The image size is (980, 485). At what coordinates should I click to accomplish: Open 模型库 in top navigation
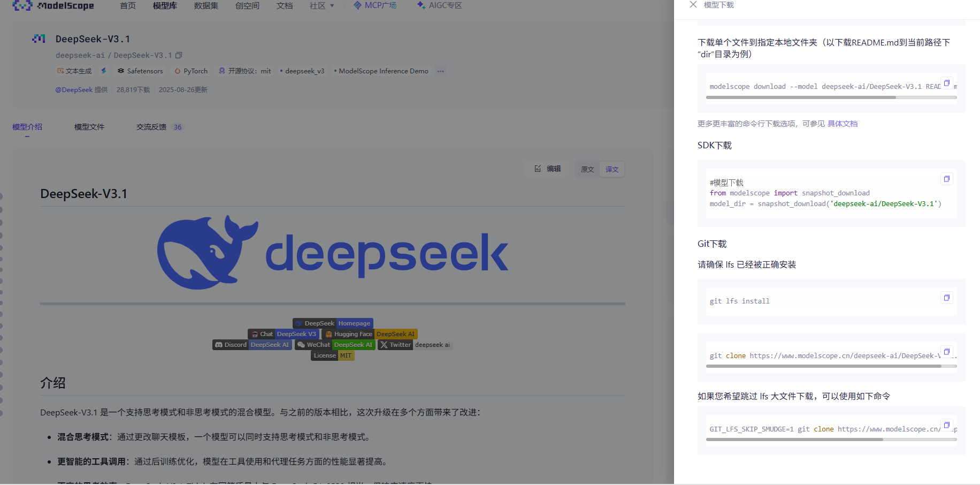(165, 6)
